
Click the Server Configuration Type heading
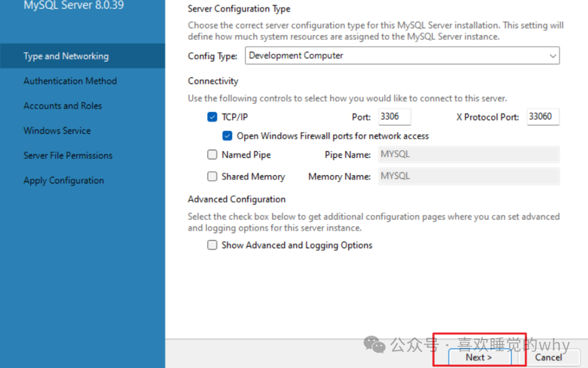239,9
